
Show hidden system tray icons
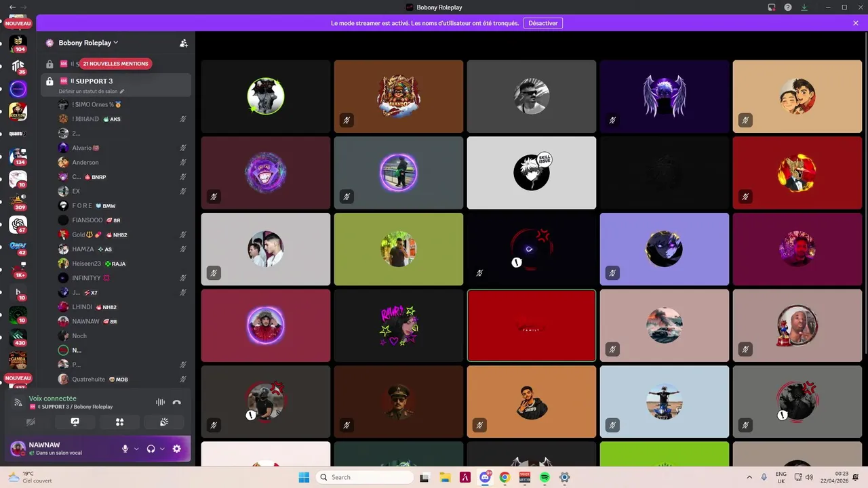point(749,477)
